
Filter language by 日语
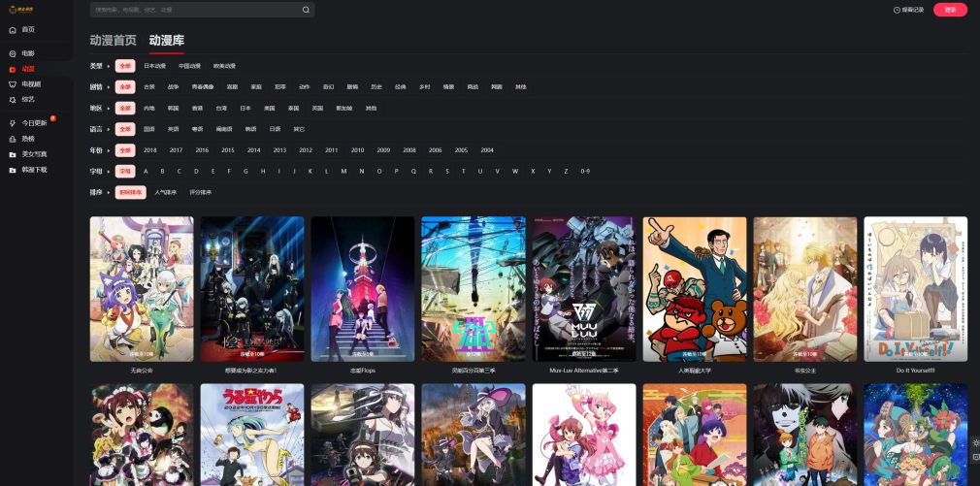[275, 129]
